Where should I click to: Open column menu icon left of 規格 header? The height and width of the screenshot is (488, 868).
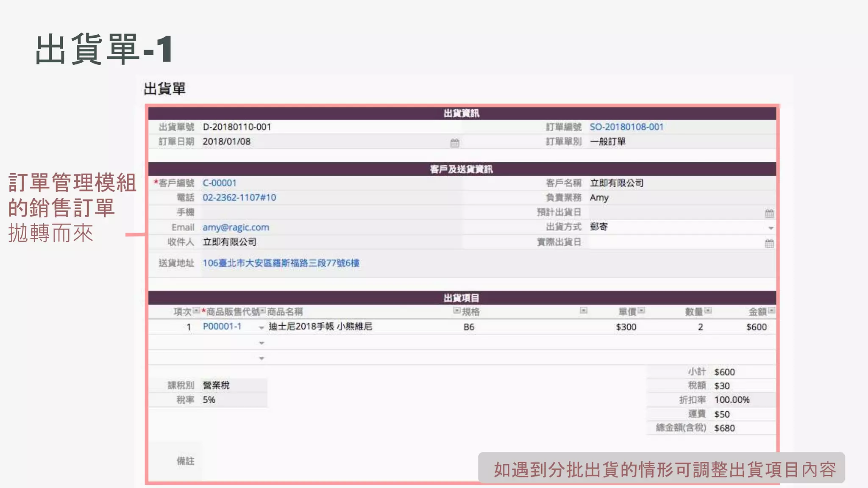pyautogui.click(x=456, y=311)
